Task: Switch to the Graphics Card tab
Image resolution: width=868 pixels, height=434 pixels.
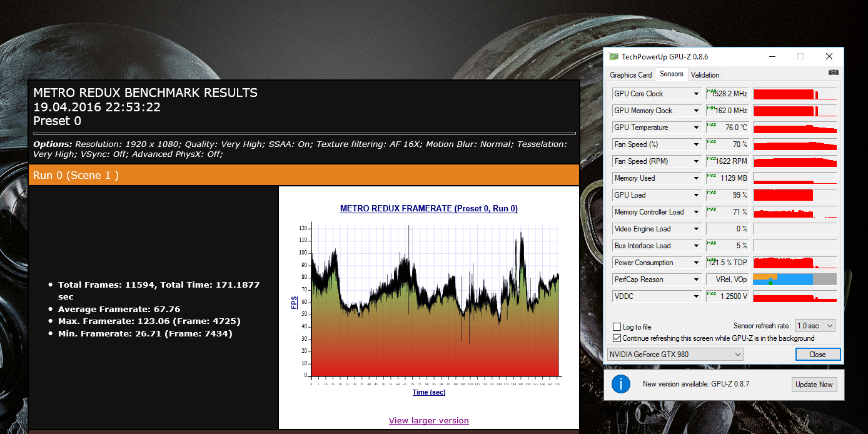Action: (631, 75)
